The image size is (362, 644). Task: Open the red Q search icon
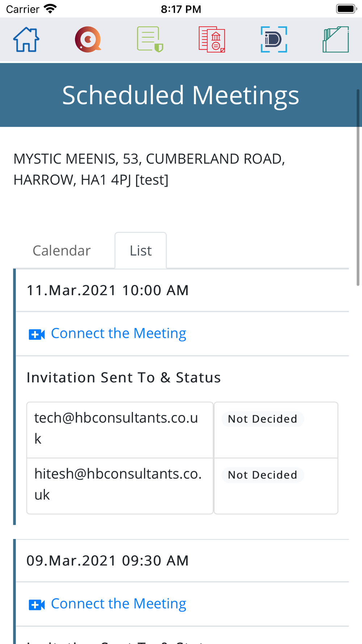(x=88, y=39)
